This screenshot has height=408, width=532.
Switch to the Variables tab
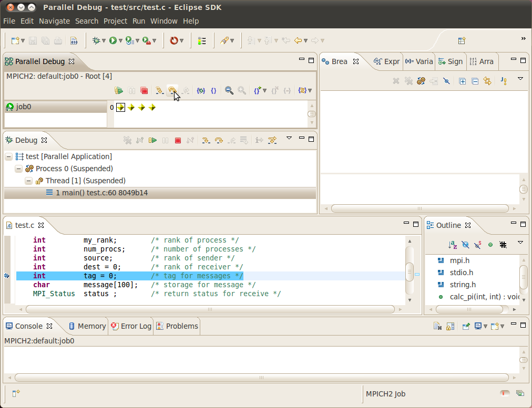tap(419, 61)
